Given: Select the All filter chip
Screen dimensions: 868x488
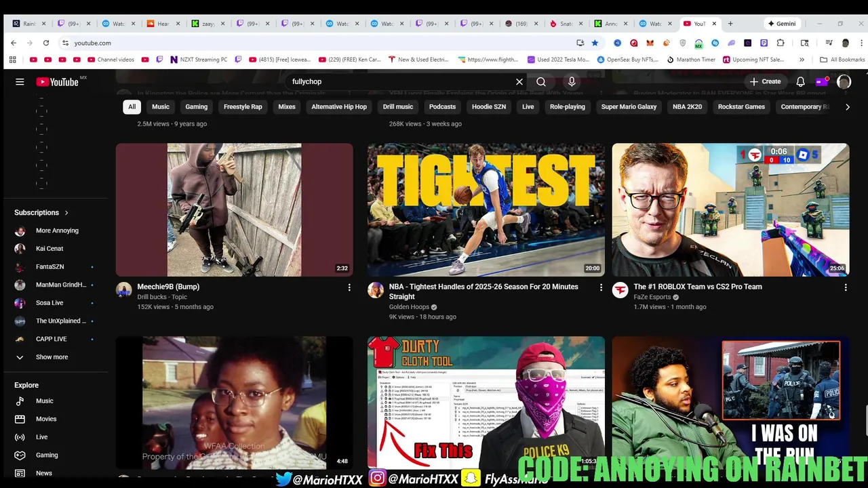Looking at the screenshot, I should 132,107.
